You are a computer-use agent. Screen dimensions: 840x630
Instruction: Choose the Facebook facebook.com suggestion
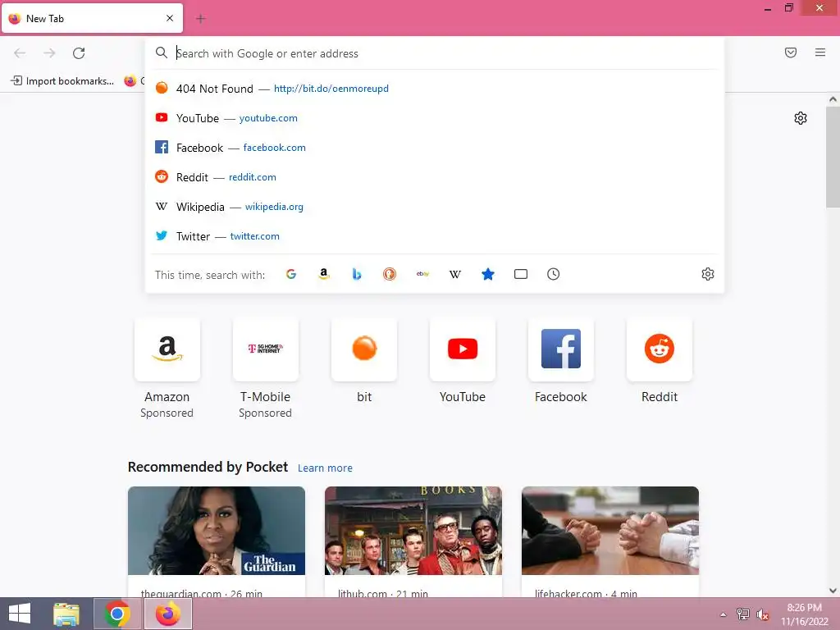click(435, 148)
